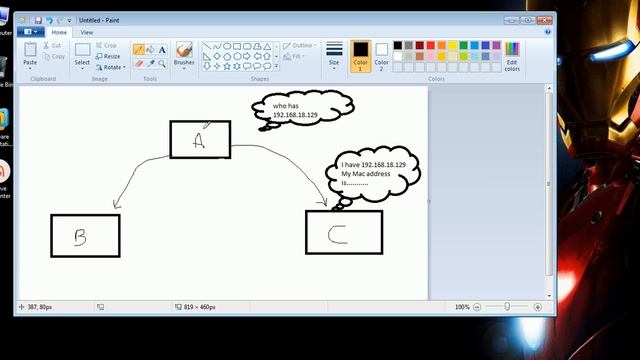
Task: Click the Crop button
Action: [x=106, y=45]
